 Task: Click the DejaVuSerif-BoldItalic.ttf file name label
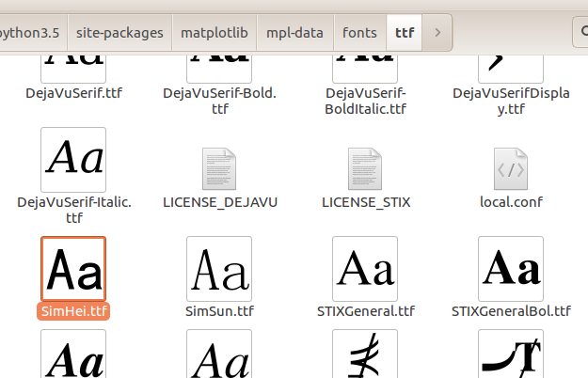[x=366, y=101]
